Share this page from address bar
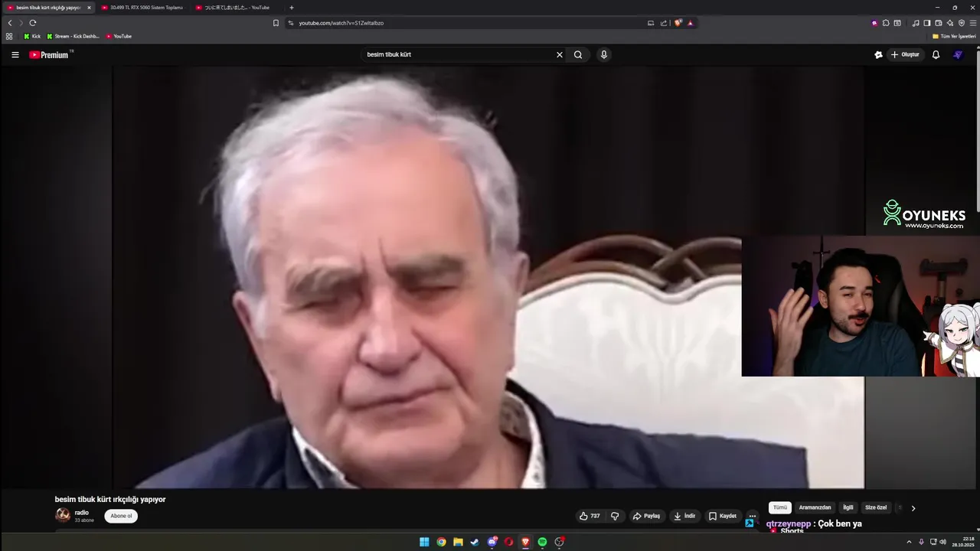 pyautogui.click(x=664, y=23)
